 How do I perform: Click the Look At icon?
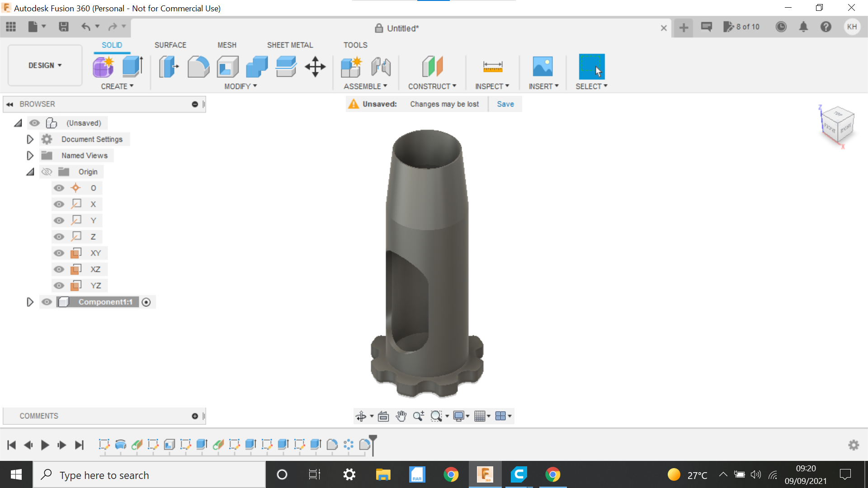383,416
